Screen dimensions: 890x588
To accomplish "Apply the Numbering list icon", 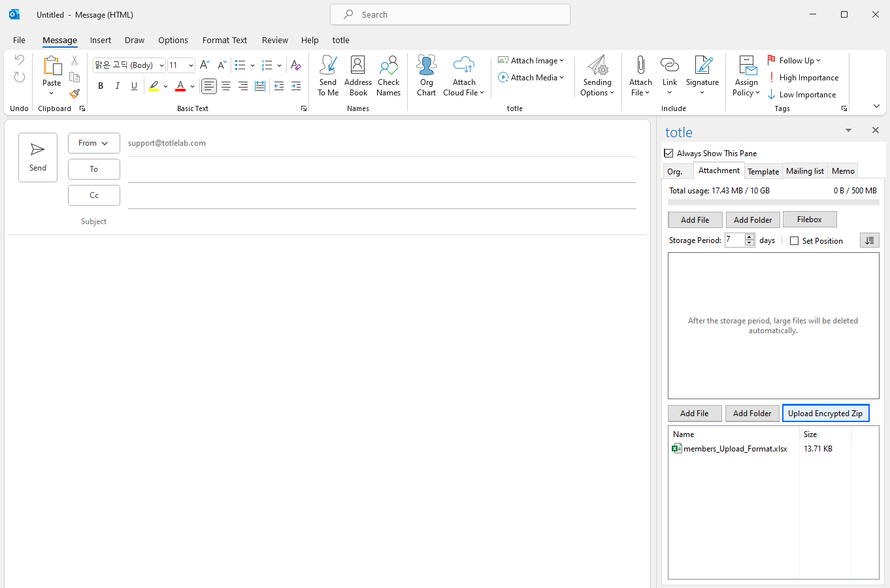I will 267,65.
